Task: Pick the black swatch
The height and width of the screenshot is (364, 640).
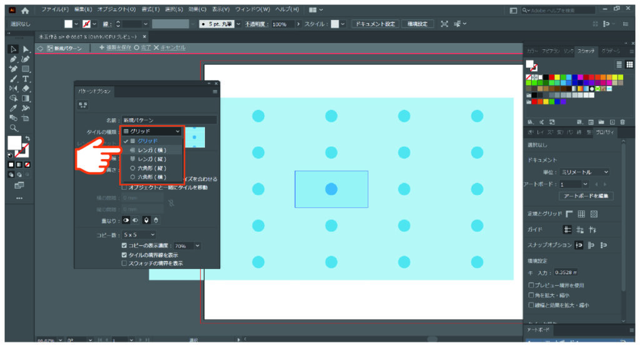Action: pyautogui.click(x=546, y=77)
